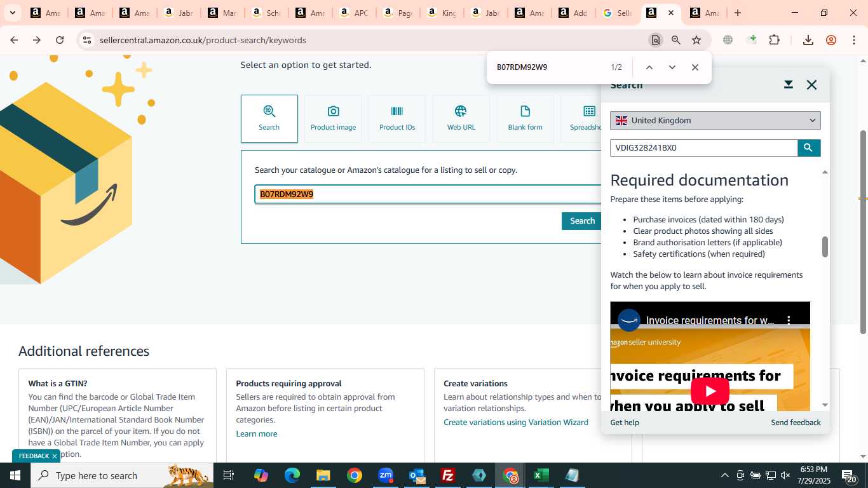Minimize the Search help panel
This screenshot has width=868, height=488.
tap(789, 85)
